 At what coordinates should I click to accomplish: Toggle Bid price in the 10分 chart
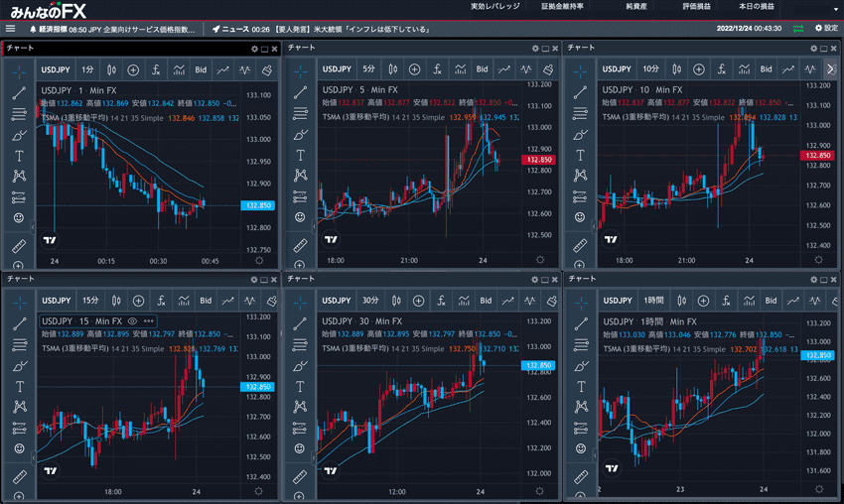[x=766, y=68]
